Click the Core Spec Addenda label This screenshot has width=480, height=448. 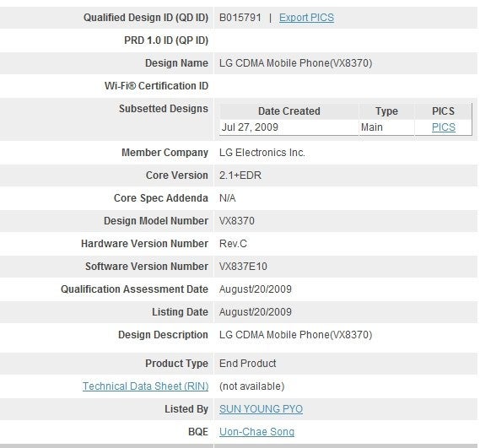click(161, 198)
